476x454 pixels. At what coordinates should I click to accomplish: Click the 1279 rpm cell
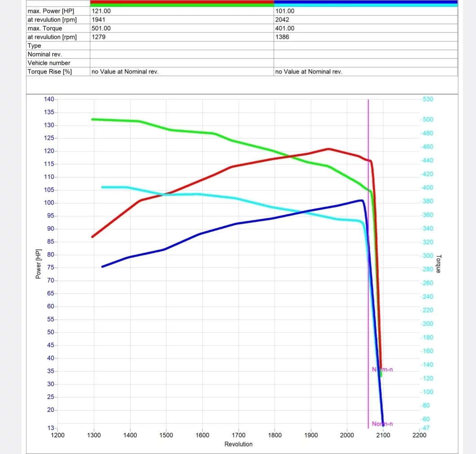98,37
